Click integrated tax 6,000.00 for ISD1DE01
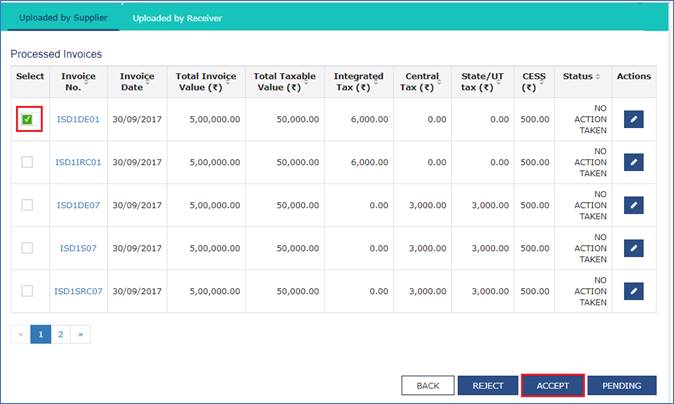This screenshot has width=674, height=404. pos(369,119)
